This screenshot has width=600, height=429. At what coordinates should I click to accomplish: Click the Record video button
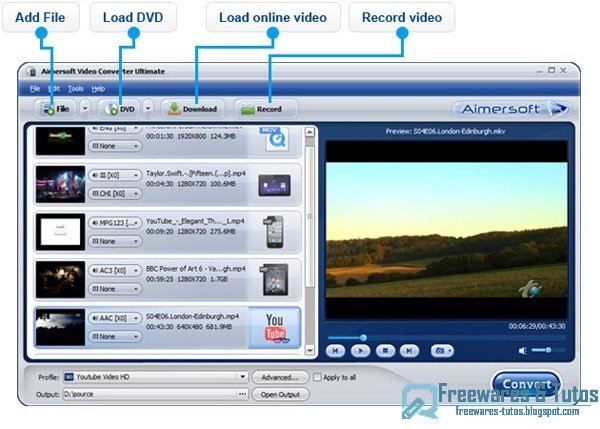click(265, 109)
